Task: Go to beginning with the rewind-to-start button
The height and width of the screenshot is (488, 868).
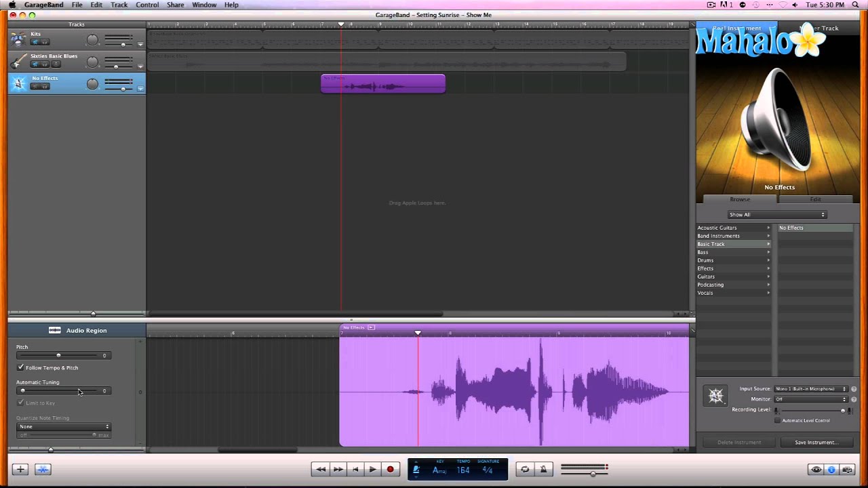Action: click(355, 469)
